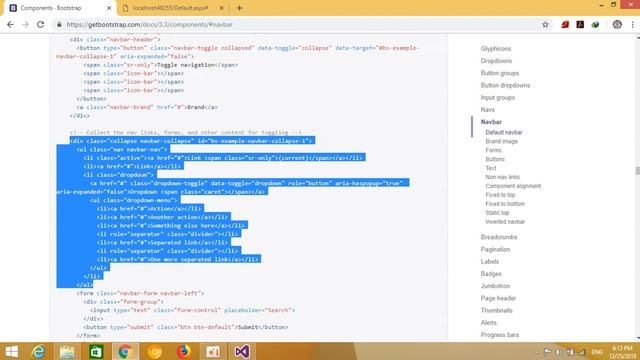Go to Pagination section
This screenshot has width=640, height=360.
495,249
